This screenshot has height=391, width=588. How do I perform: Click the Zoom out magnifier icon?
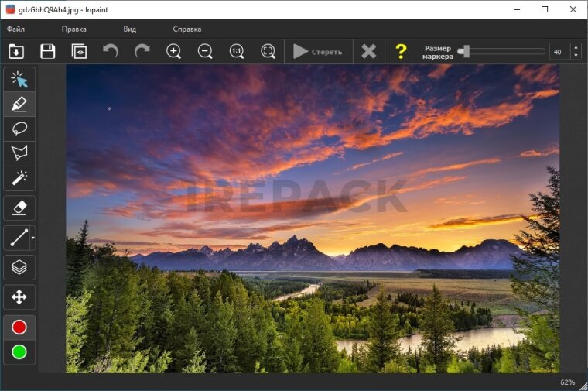pyautogui.click(x=205, y=52)
